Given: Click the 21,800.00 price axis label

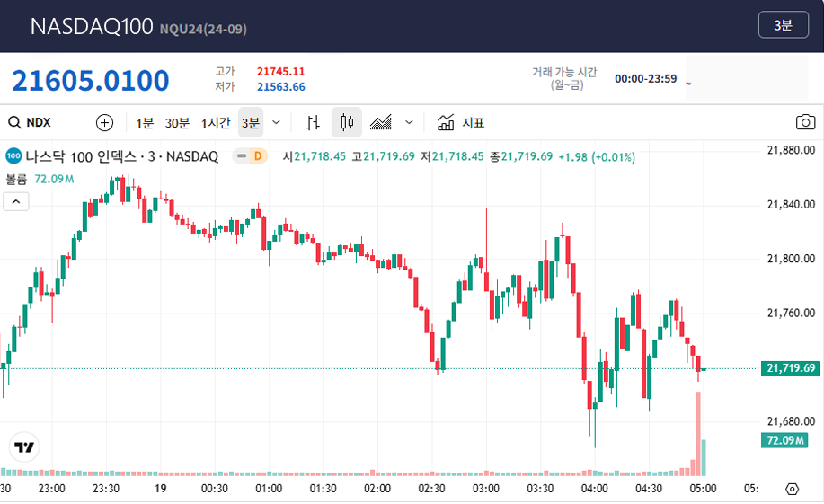Looking at the screenshot, I should pos(791,259).
